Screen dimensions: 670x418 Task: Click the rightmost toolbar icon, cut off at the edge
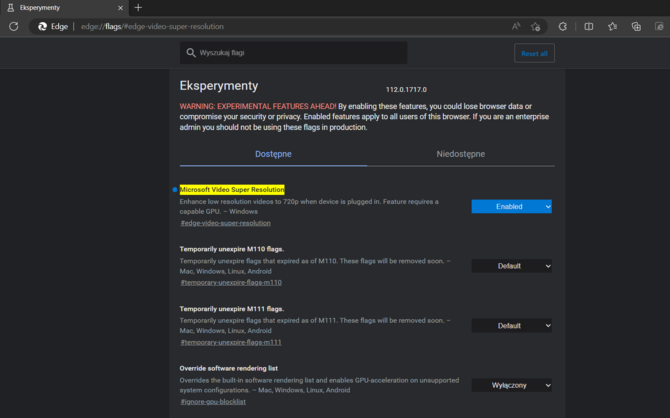pyautogui.click(x=659, y=26)
